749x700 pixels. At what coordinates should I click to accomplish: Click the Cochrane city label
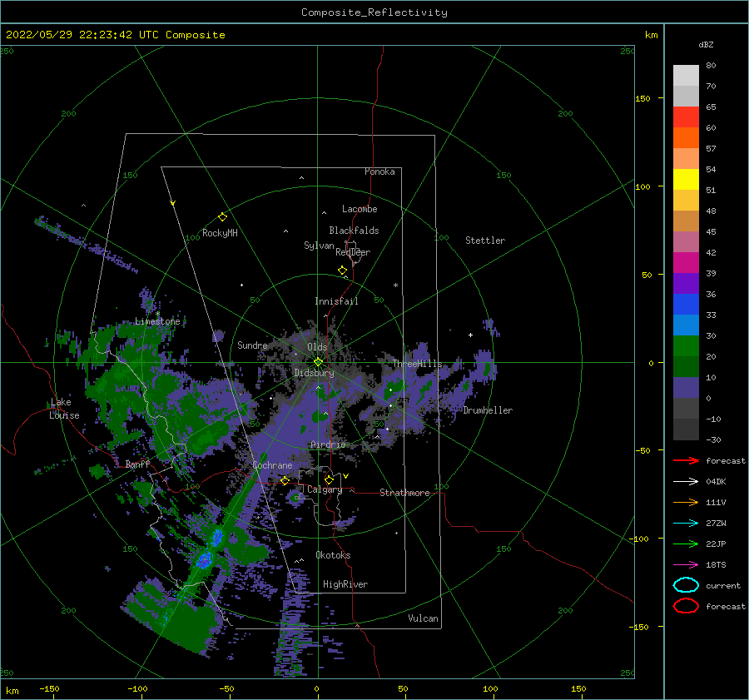[x=272, y=465]
